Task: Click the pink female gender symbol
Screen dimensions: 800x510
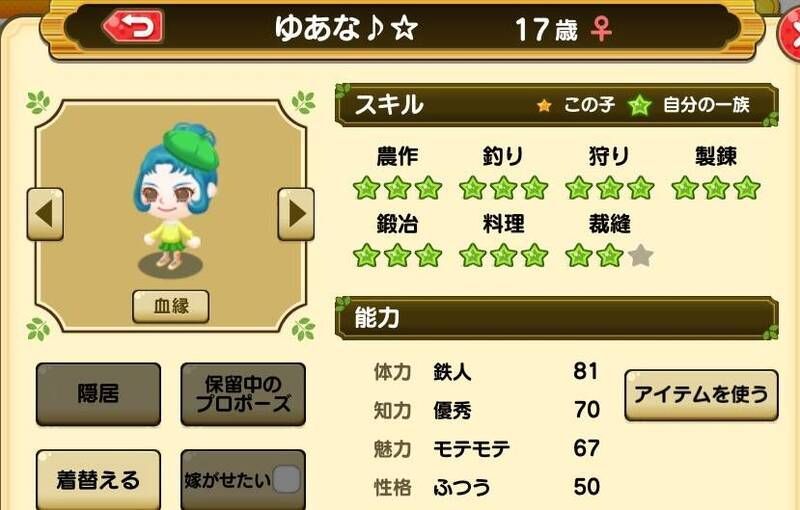Action: [602, 29]
